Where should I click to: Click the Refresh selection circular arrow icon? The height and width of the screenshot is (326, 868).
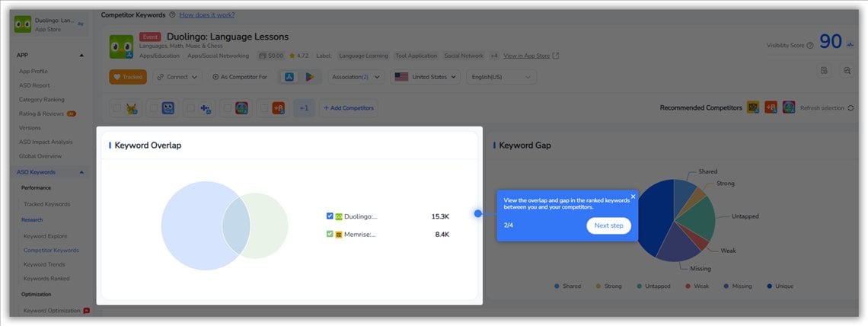click(x=850, y=108)
